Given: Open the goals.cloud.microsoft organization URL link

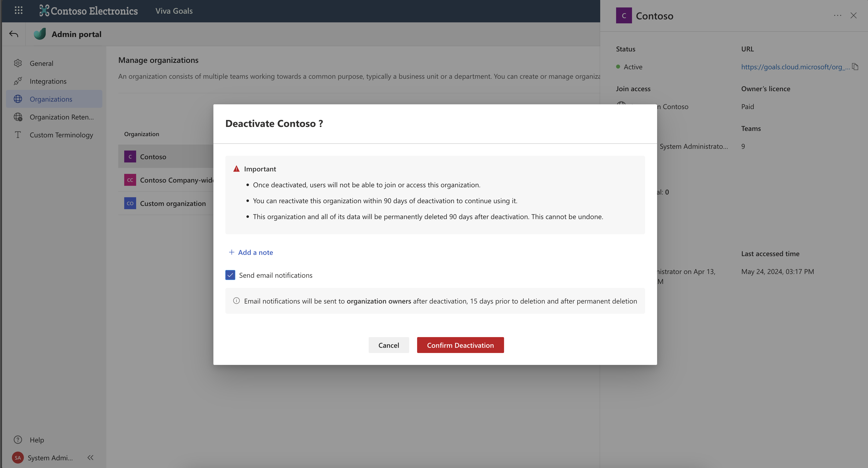Looking at the screenshot, I should (x=795, y=67).
